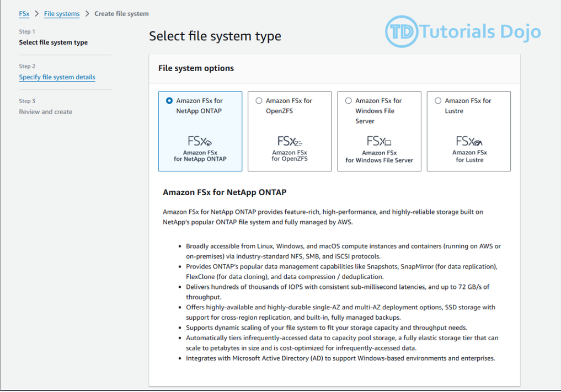Click the bullet about Microsoft Active Directory integration
561x392 pixels.
click(340, 358)
